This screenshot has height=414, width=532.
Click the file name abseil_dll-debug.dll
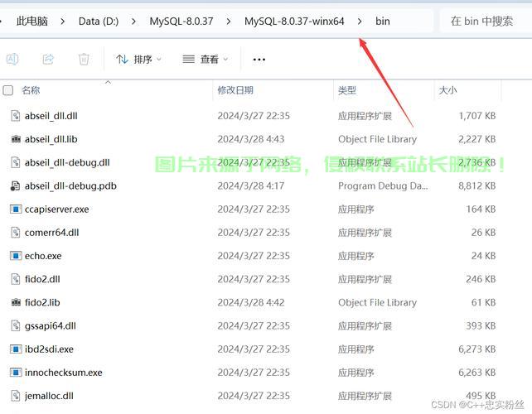(67, 163)
